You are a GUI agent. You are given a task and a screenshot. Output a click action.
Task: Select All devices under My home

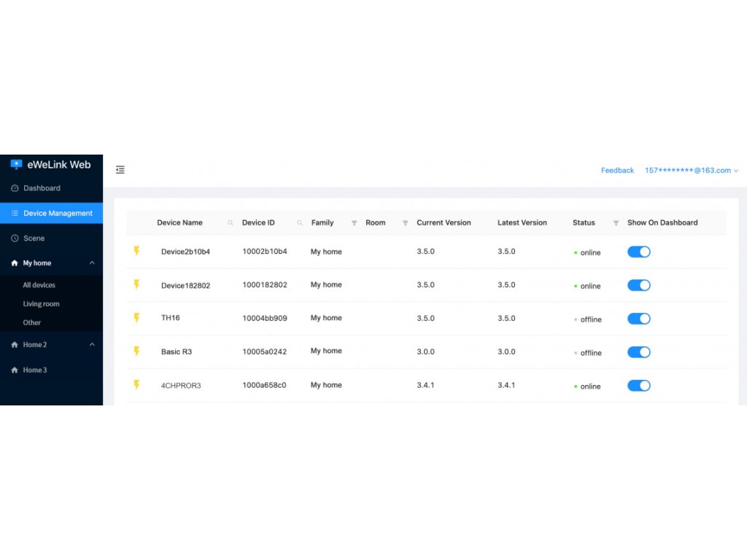(x=39, y=285)
